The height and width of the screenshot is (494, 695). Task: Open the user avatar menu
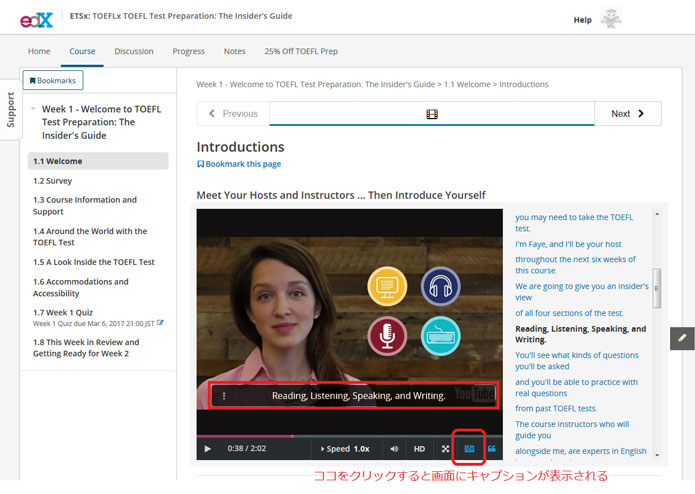click(x=611, y=19)
